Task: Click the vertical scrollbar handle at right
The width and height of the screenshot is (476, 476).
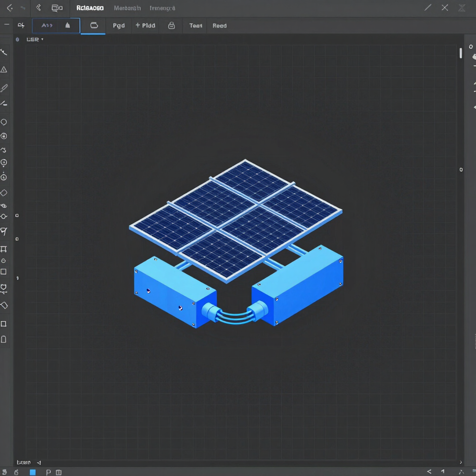Action: point(461,53)
